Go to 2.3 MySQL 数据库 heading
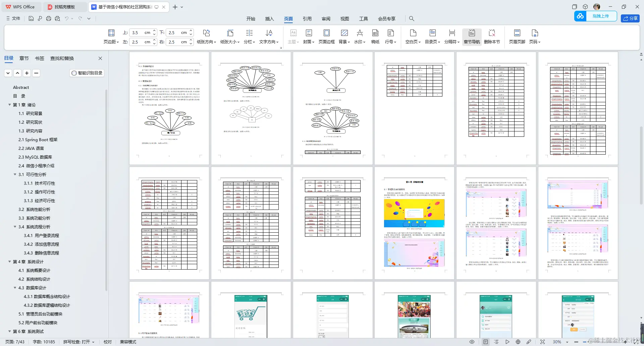644x346 pixels. point(35,157)
